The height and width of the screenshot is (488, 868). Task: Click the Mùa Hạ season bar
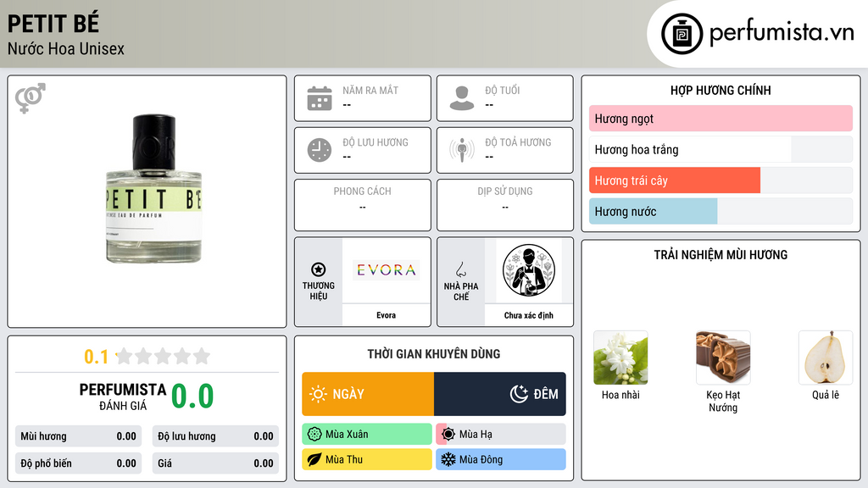pos(501,435)
